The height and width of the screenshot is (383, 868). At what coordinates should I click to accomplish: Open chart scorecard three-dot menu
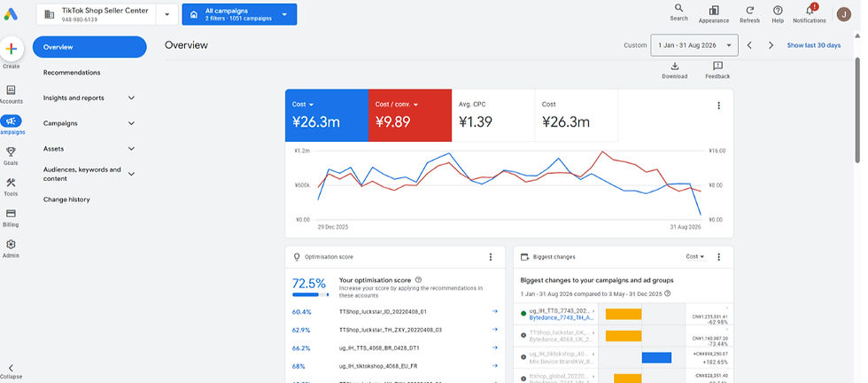(718, 106)
